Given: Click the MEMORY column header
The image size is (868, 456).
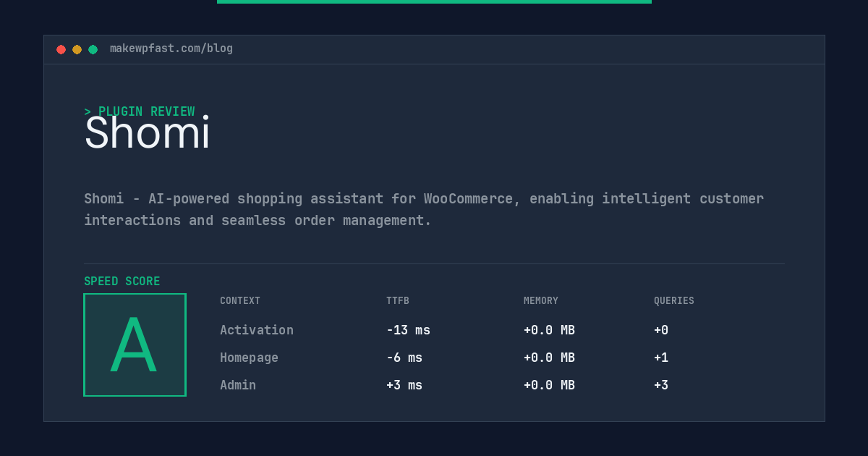Looking at the screenshot, I should 541,301.
